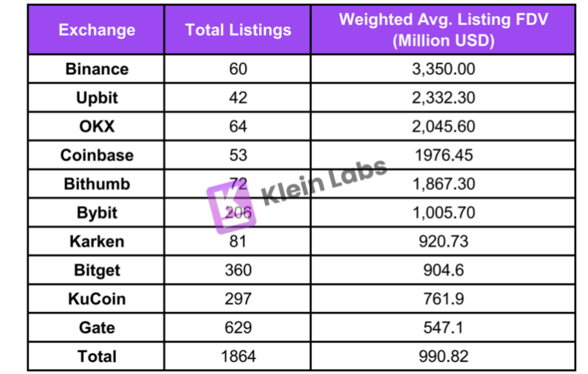Select the Binance exchange cell

[x=97, y=69]
